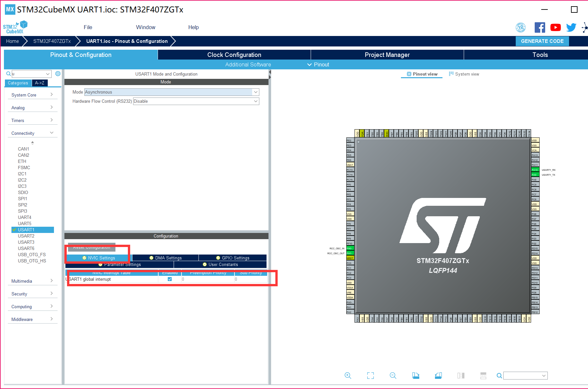588x389 pixels.
Task: Zoom out of the pinout view
Action: click(x=393, y=375)
